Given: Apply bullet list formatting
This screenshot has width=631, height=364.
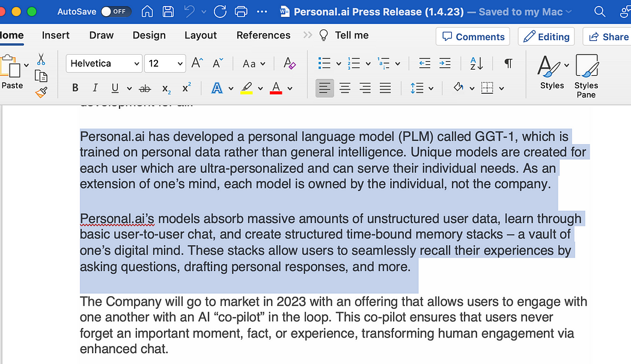Looking at the screenshot, I should (325, 62).
